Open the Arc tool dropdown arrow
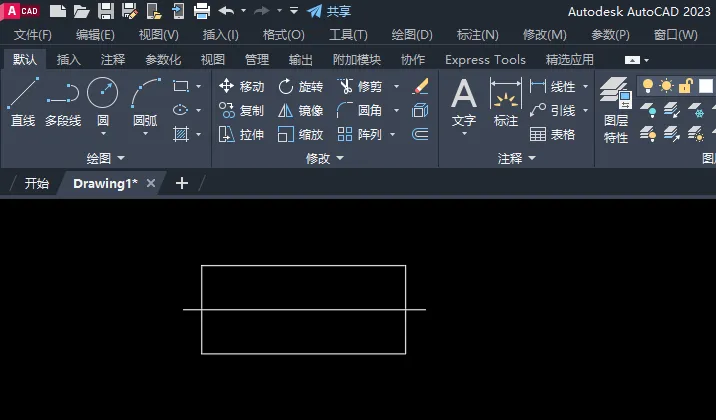716x420 pixels. (x=145, y=134)
